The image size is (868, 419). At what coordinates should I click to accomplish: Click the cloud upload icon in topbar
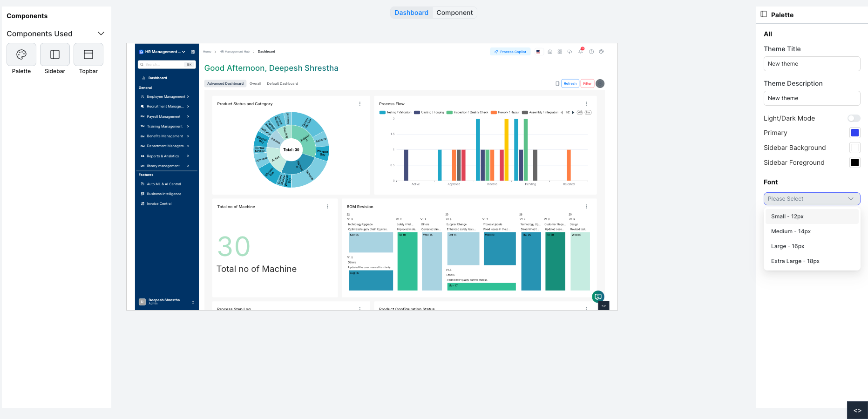[x=570, y=52]
